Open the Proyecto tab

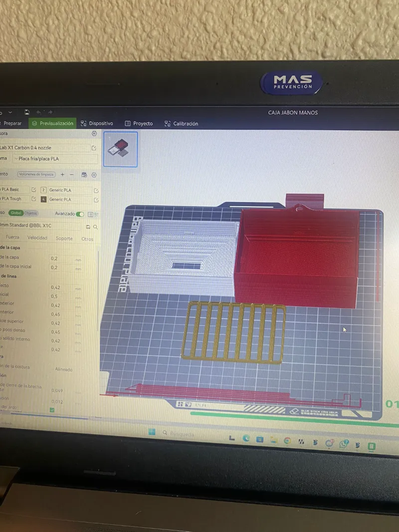pyautogui.click(x=139, y=123)
